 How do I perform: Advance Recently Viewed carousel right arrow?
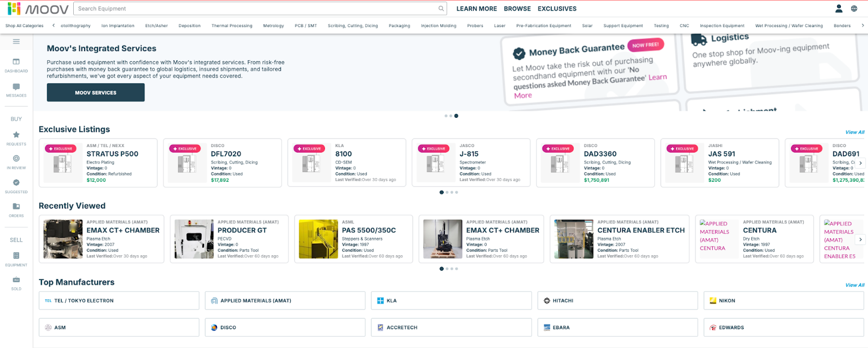coord(860,239)
